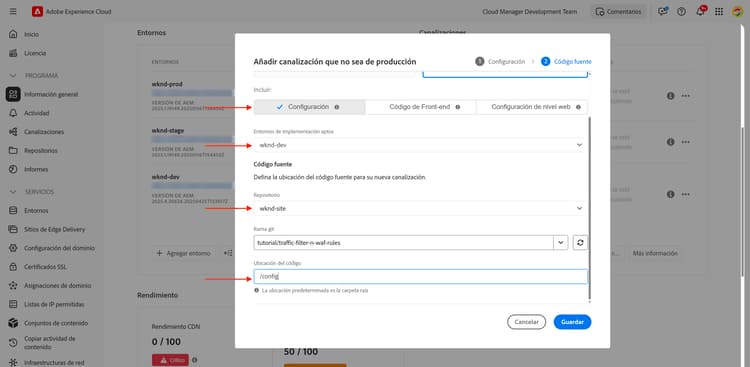Open the wknd-dev environment dropdown

click(420, 145)
